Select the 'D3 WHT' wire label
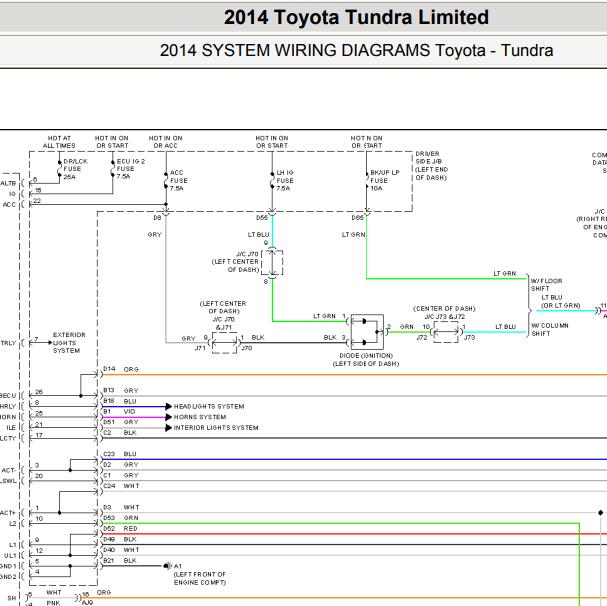607x606 pixels. coord(121,507)
